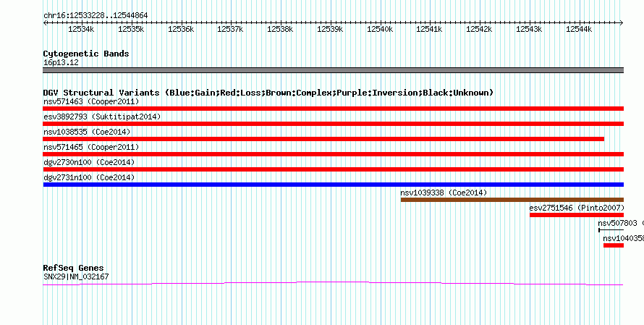Click brown complex bar for nsv1039338
This screenshot has width=644, height=325.
(512, 200)
